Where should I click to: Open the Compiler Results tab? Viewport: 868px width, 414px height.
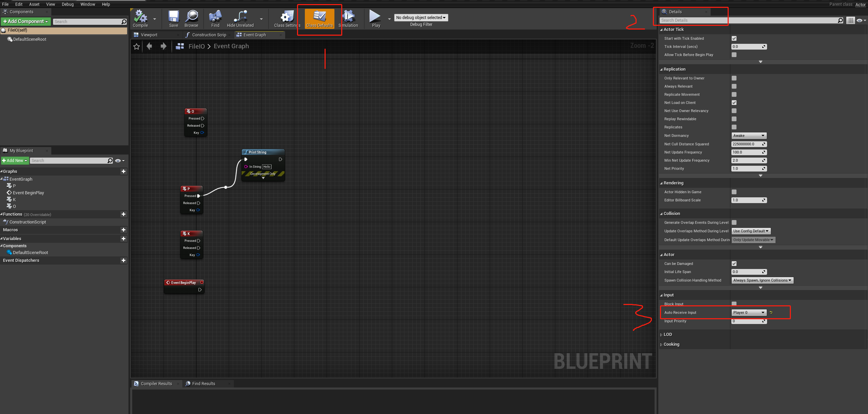156,383
